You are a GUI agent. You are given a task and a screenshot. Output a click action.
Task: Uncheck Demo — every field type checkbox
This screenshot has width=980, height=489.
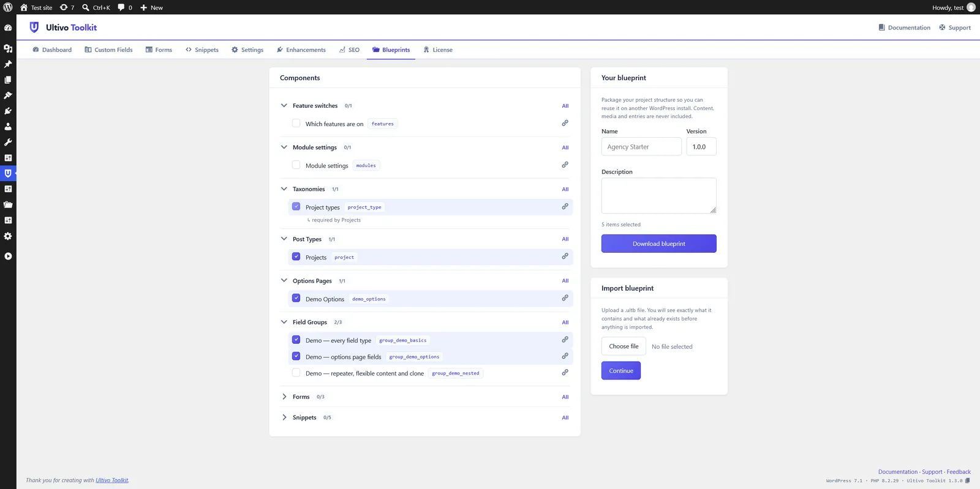[x=296, y=340]
